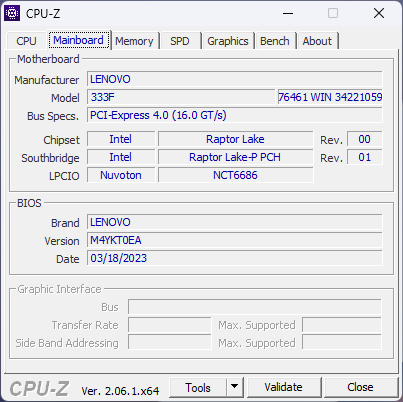This screenshot has height=402, width=403.
Task: Switch to the CPU tab
Action: tap(26, 41)
